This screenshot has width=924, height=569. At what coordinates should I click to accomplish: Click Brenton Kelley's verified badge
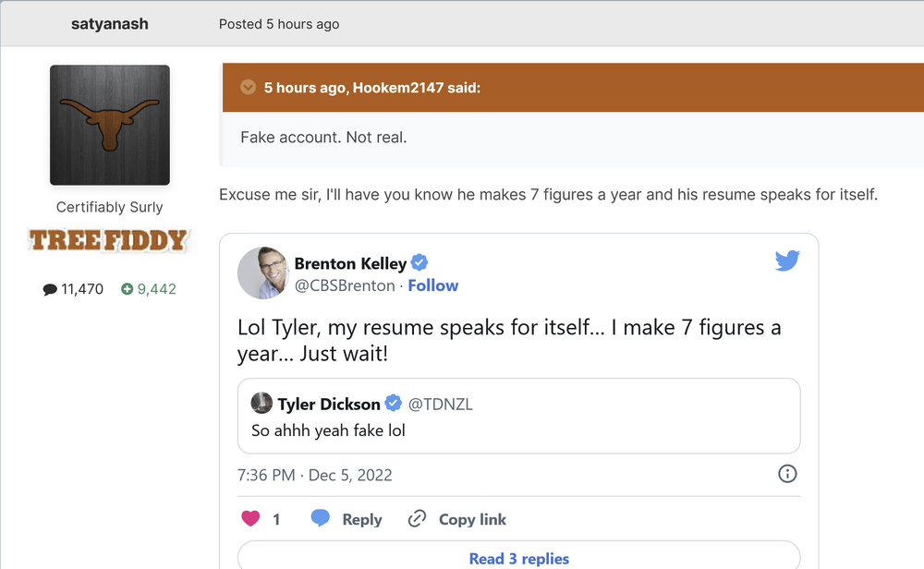pos(419,263)
